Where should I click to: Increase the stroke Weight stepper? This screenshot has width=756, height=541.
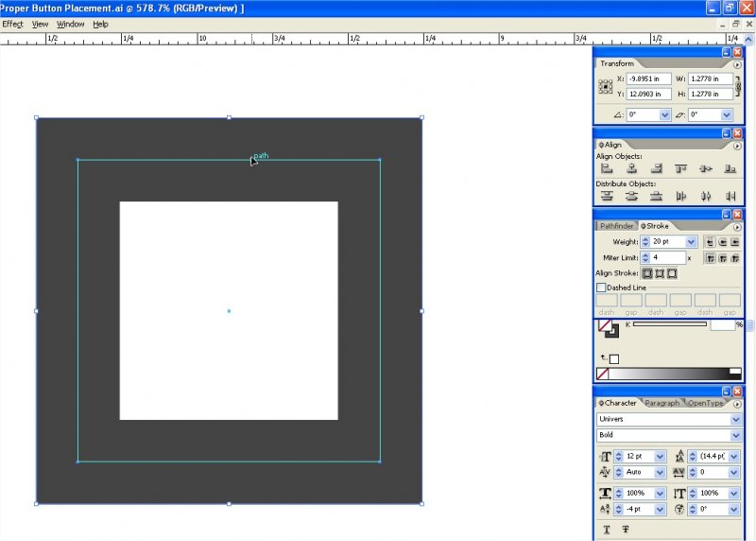tap(645, 239)
